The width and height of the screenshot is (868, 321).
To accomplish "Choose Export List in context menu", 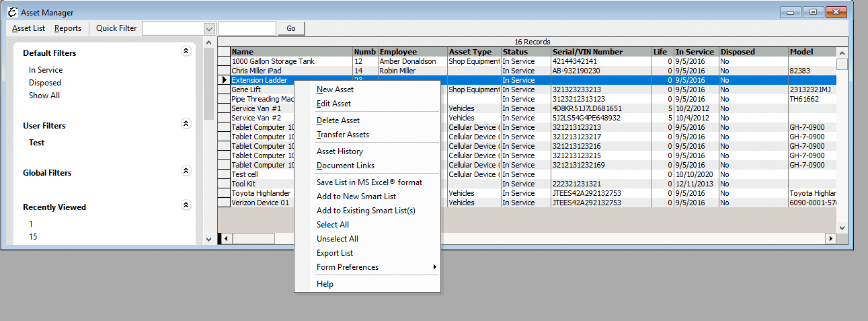I will click(367, 253).
